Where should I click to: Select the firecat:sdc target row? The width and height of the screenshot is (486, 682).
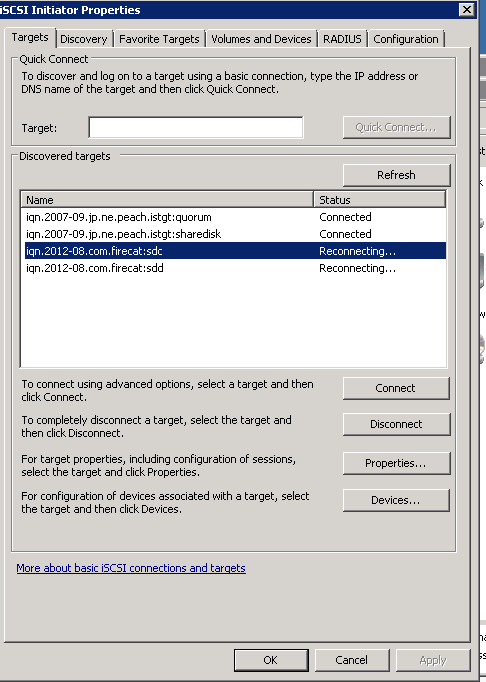click(235, 251)
